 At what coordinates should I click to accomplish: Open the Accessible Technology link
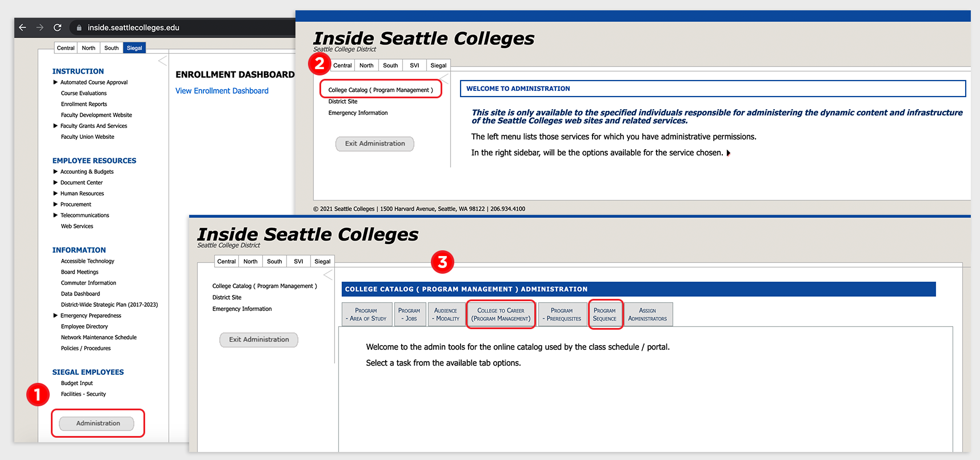click(x=87, y=261)
